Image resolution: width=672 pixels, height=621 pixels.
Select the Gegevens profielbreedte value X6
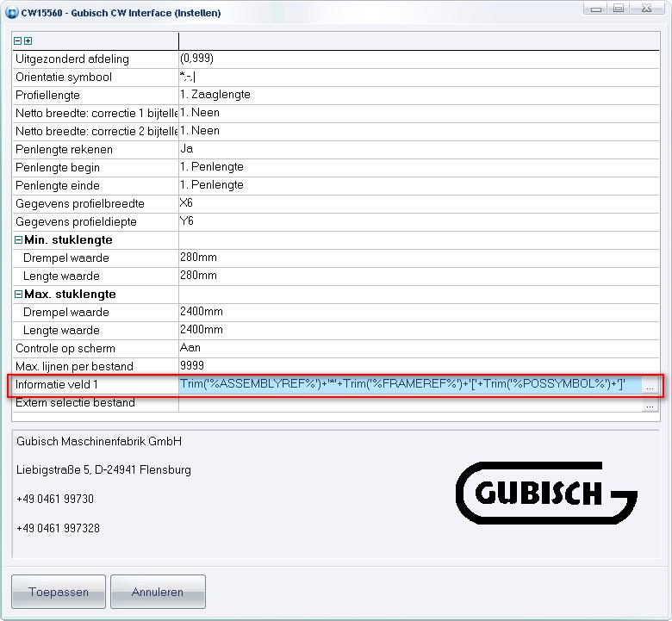pos(419,203)
